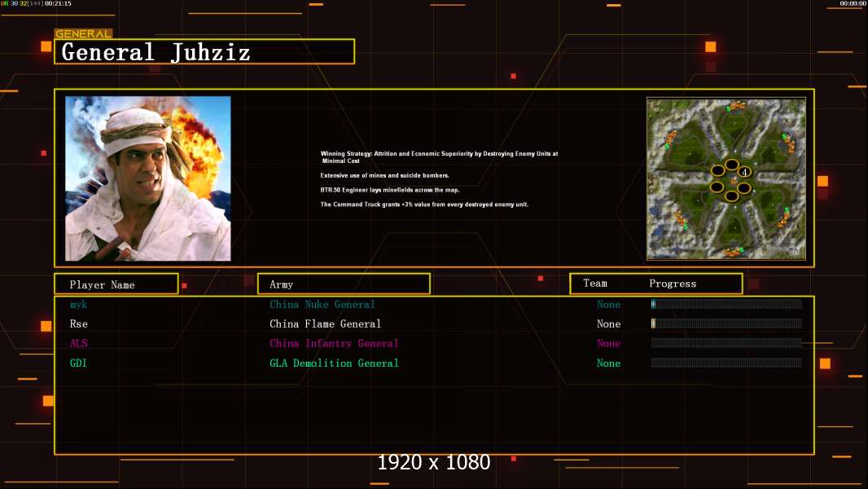Click the Army column header
The image size is (868, 489).
pos(344,284)
